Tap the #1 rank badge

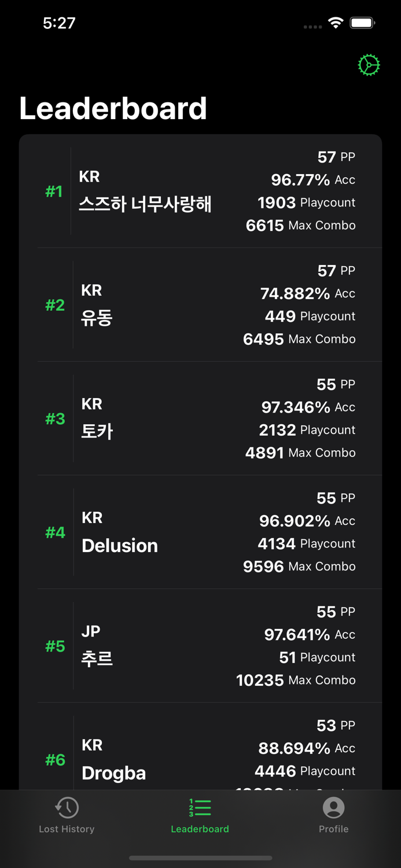coord(54,192)
